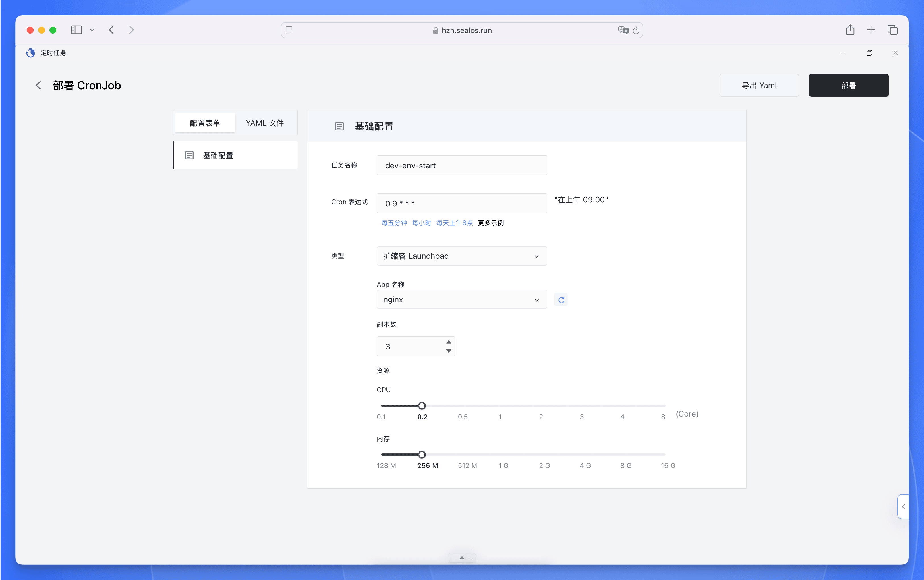This screenshot has width=924, height=580.
Task: Set memory to 1 G mark
Action: click(503, 466)
